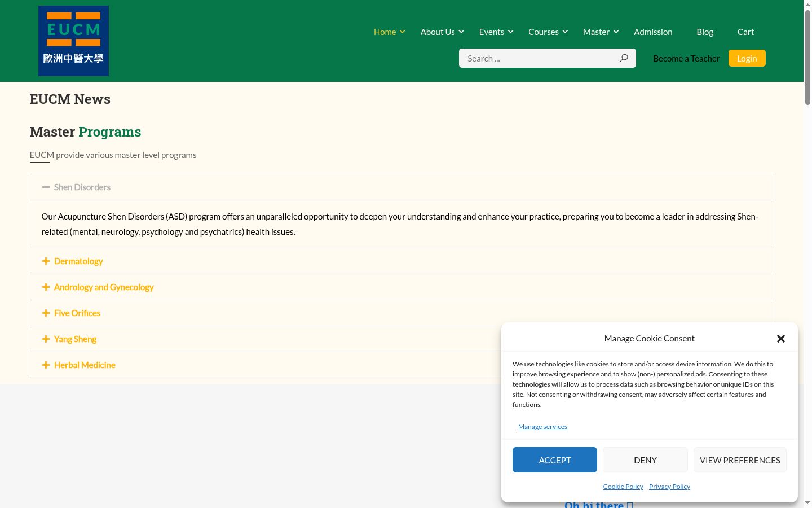Click the Manage Cookie Consent title
This screenshot has height=508, width=812.
pos(649,339)
